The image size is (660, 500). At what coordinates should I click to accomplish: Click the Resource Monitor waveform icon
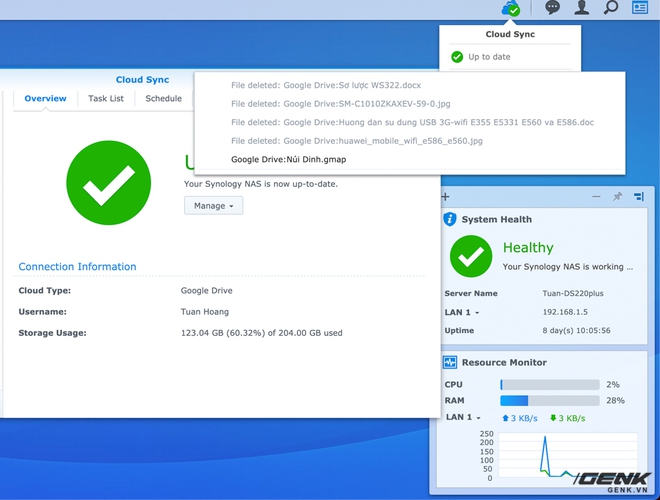tap(450, 362)
